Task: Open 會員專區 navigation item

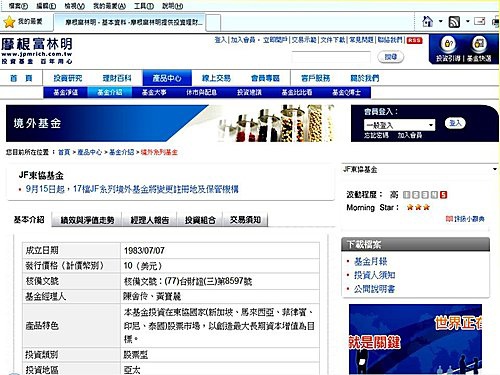Action: (x=265, y=78)
